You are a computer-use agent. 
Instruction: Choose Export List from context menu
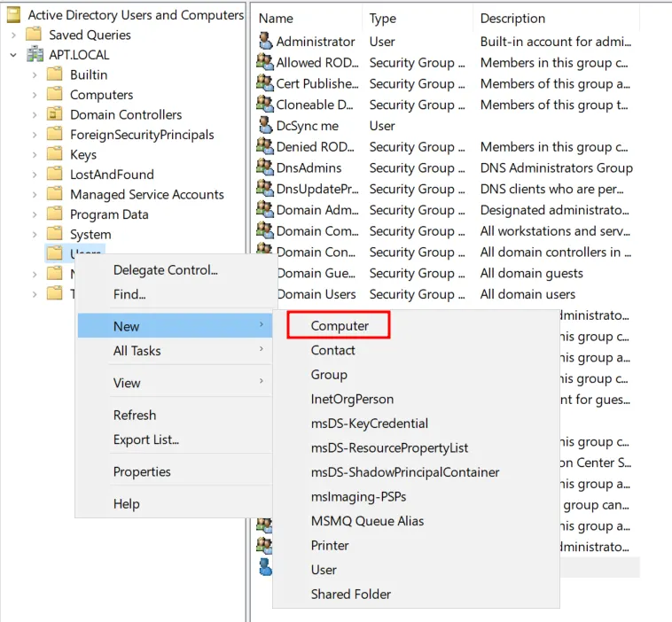coord(175,439)
